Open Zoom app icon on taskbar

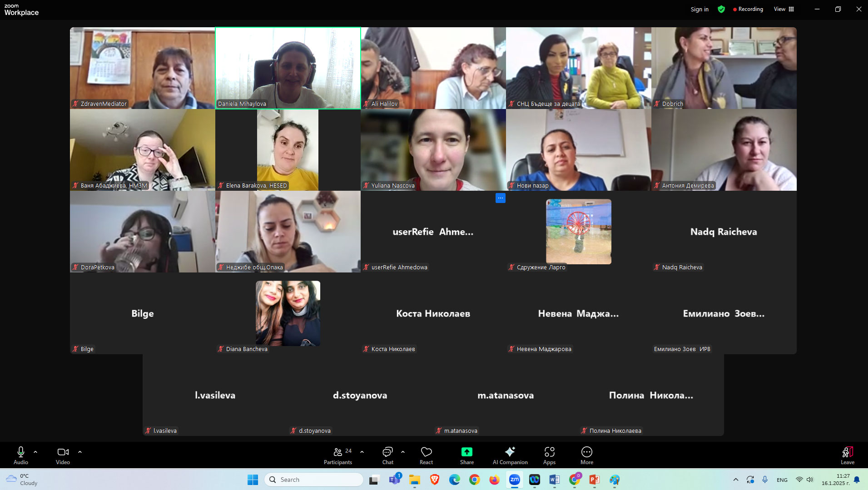pyautogui.click(x=515, y=480)
